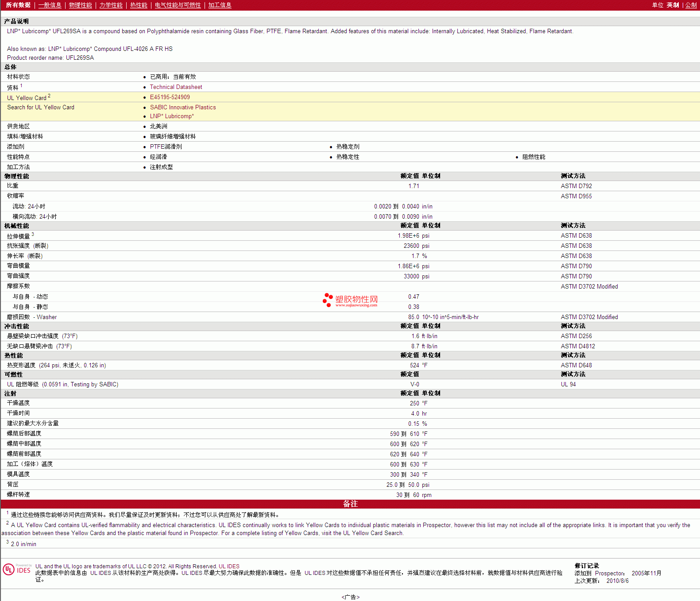Select Product reorder name UFL269SA
The width and height of the screenshot is (700, 601).
tap(50, 58)
